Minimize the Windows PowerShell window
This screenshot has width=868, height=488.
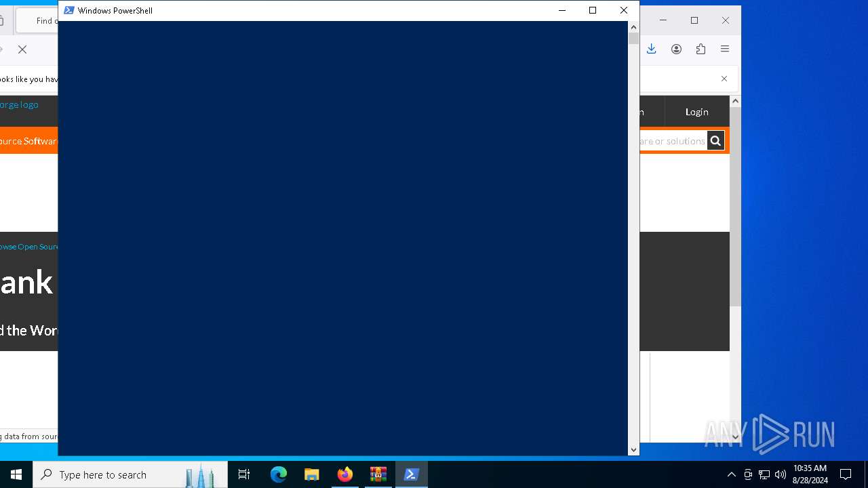[x=561, y=10]
